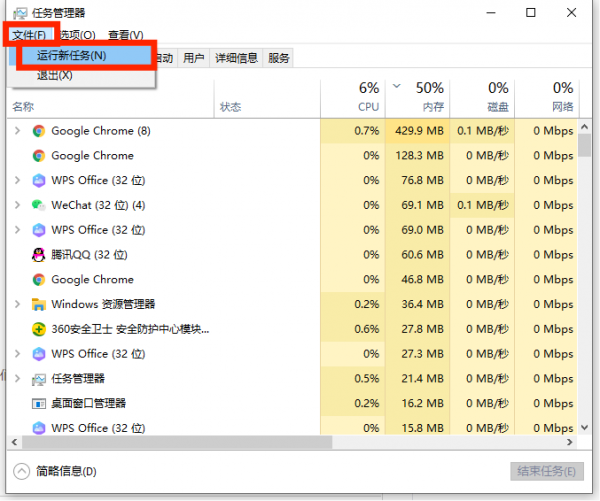Click the WPS Office icon in the 27.3 MB row

pos(39,354)
